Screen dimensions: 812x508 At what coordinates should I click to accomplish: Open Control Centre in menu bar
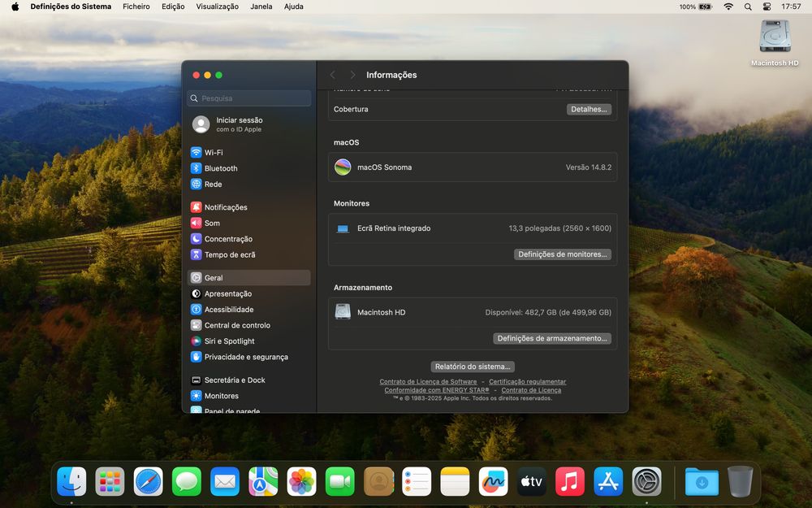[x=767, y=7]
